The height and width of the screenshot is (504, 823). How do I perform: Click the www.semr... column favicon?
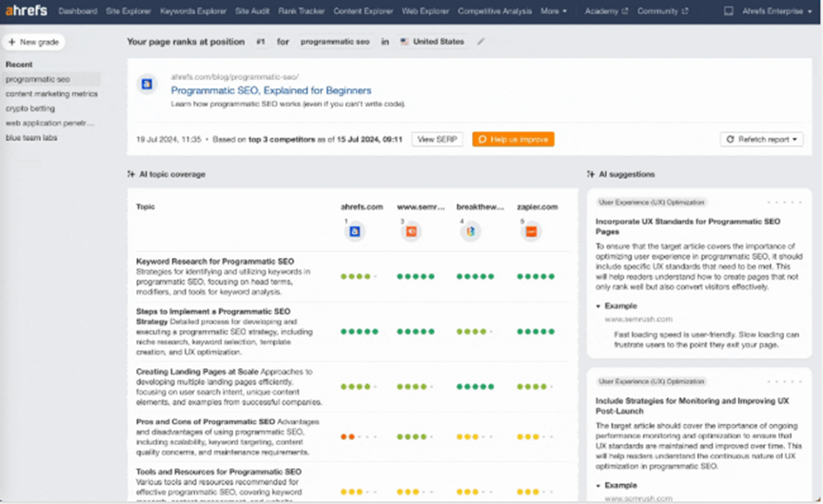pos(411,231)
